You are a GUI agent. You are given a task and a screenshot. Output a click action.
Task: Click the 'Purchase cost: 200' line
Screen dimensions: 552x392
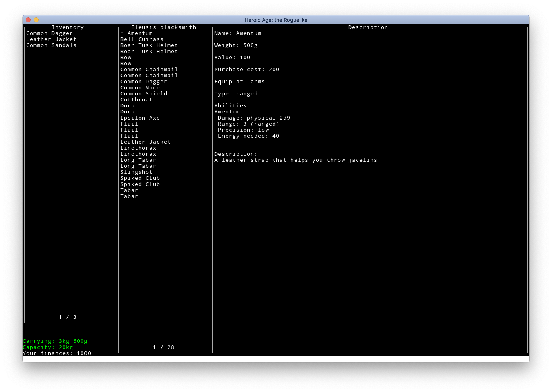[x=247, y=69]
